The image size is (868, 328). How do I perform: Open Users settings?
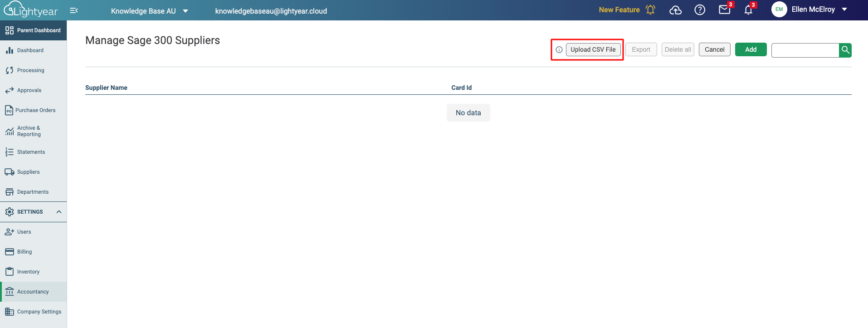click(33, 232)
